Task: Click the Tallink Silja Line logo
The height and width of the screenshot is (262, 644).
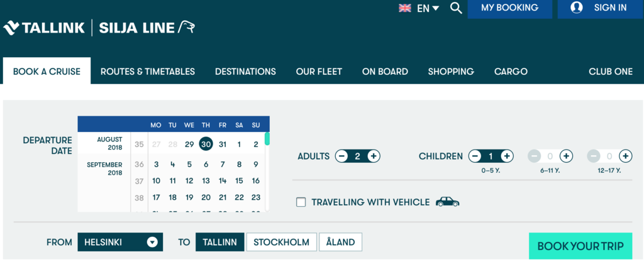Action: [x=99, y=28]
